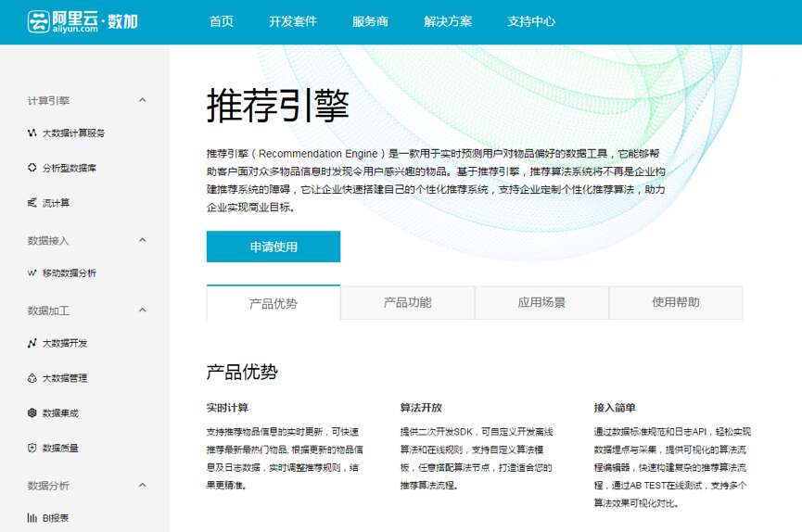Click the BI报表 chart icon
802x532 pixels.
32,518
